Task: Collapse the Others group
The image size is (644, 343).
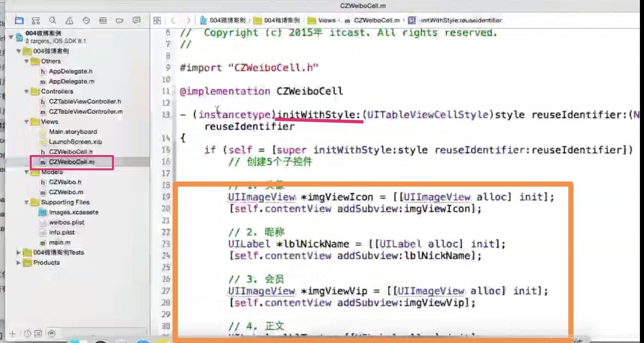Action: pos(26,61)
